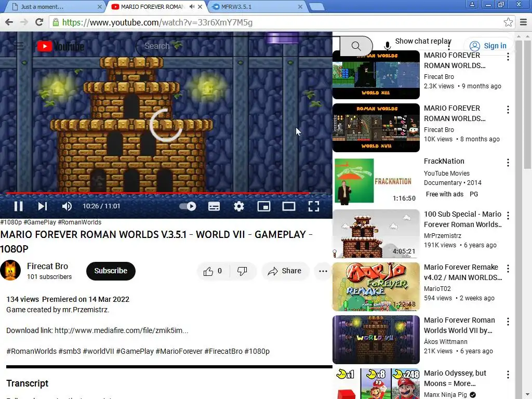Open the World VII by Ákos Wittmann thumbnail
Viewport: 532px width, 399px height.
point(376,340)
